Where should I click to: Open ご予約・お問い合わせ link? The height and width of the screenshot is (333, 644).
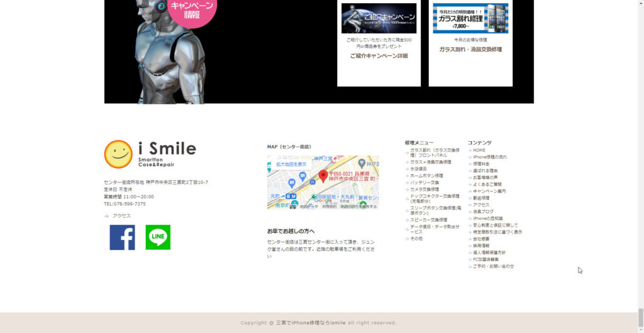click(493, 266)
